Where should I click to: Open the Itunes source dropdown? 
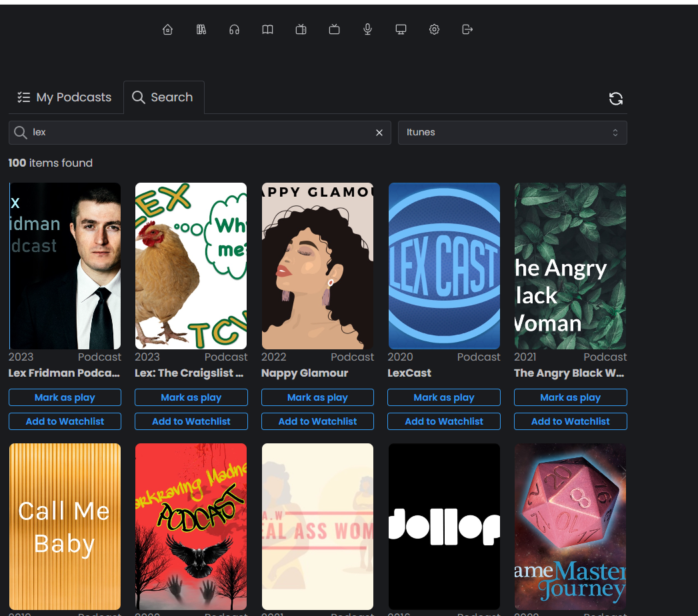512,133
